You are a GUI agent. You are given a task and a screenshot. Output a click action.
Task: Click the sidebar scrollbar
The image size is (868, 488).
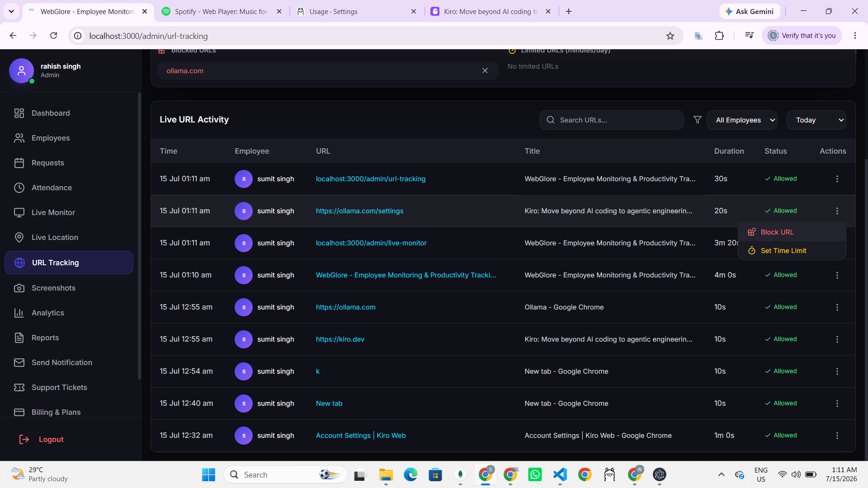click(139, 235)
